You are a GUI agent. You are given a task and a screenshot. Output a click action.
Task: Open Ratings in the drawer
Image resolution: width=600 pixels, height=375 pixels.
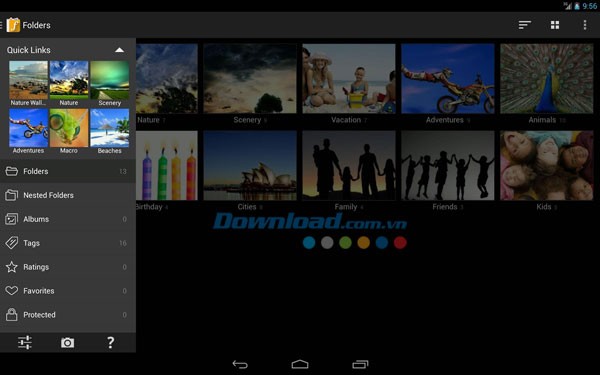point(68,267)
